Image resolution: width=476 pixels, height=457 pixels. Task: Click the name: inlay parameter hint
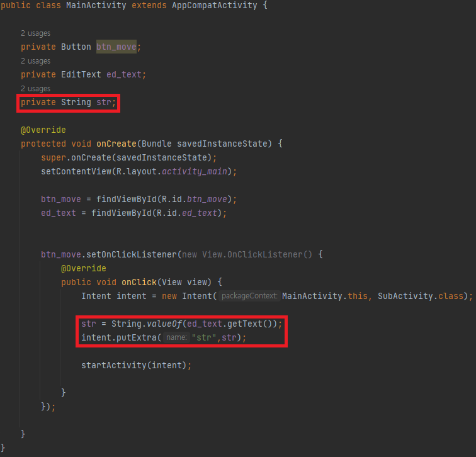point(176,337)
